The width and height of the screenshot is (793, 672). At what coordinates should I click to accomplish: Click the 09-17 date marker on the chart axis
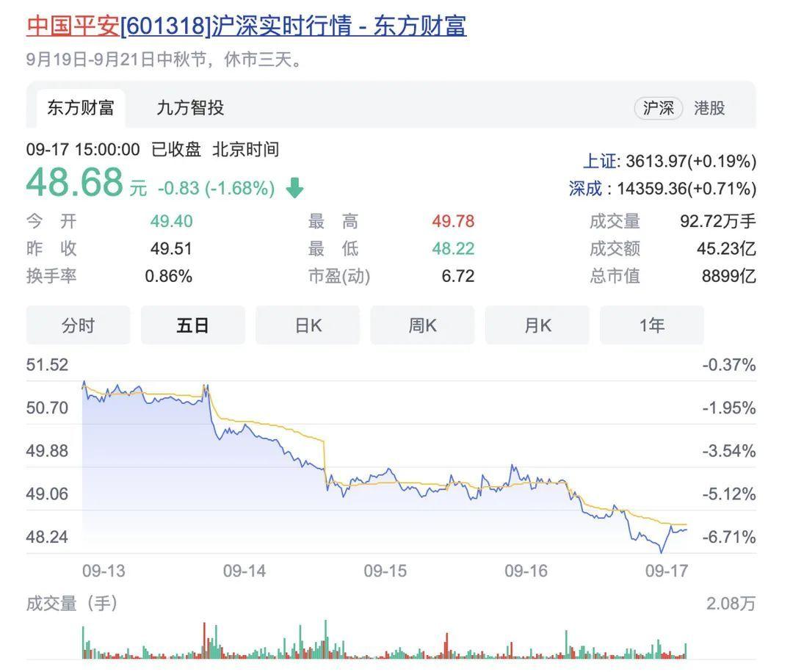click(x=667, y=571)
